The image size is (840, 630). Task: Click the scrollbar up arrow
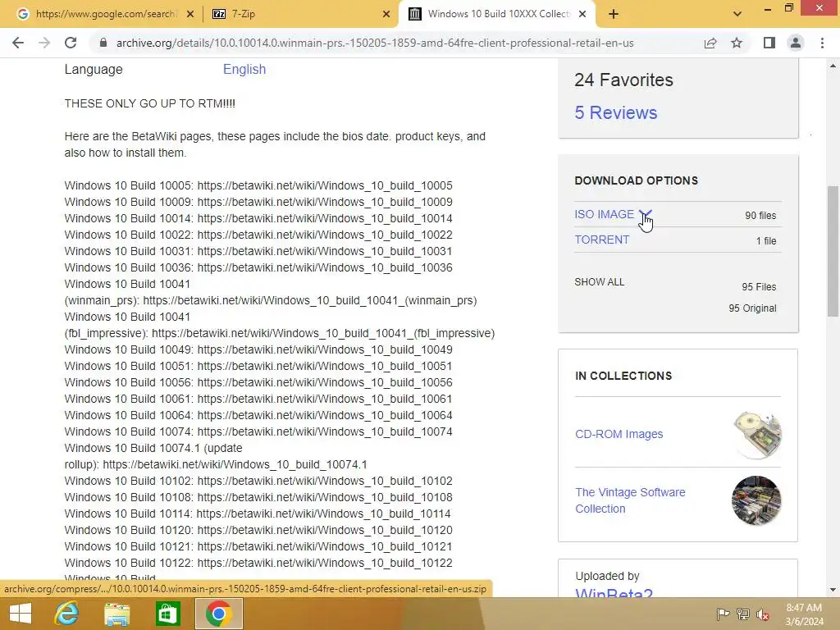point(833,66)
